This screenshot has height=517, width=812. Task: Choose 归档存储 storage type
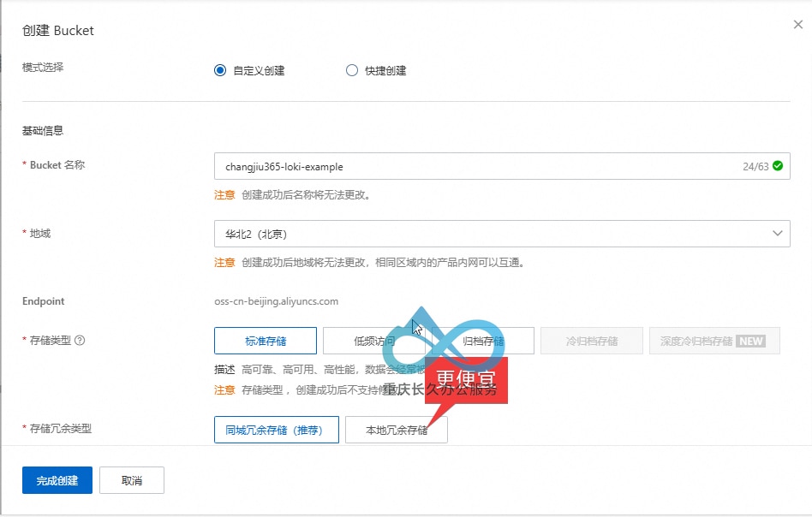pos(482,341)
